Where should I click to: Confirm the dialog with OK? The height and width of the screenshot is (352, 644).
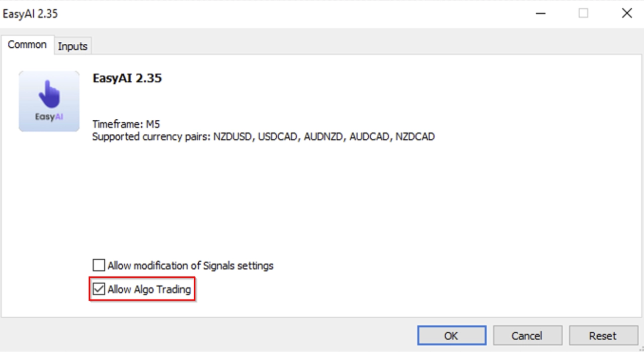click(x=451, y=336)
